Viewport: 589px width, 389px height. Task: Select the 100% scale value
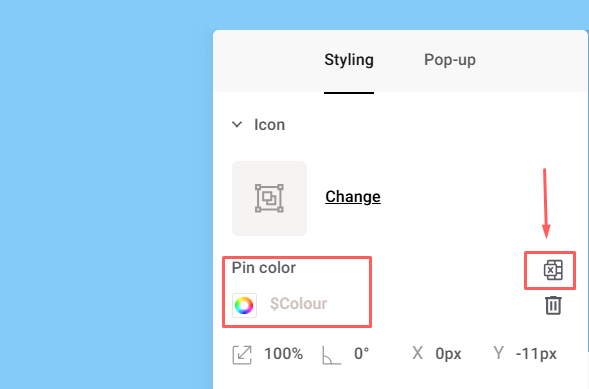(284, 354)
